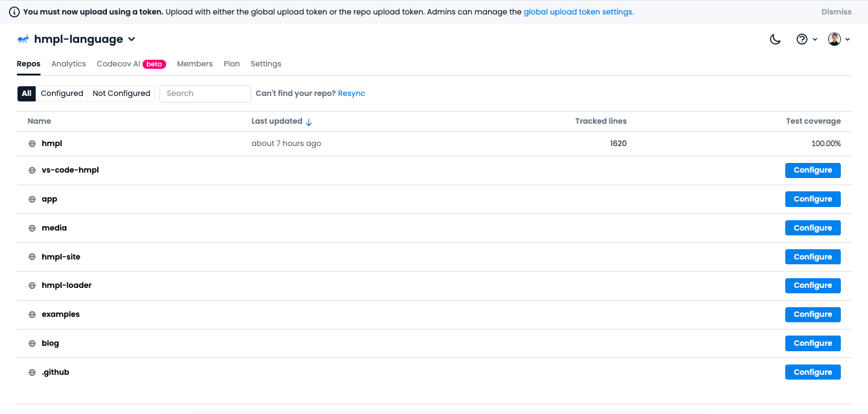Sort by the Name column header

[x=39, y=121]
